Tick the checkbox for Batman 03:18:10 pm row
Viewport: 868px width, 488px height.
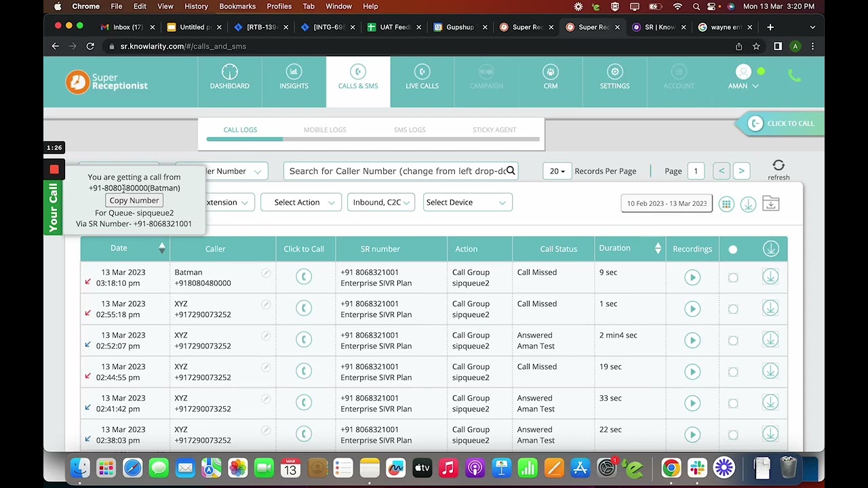(x=733, y=278)
